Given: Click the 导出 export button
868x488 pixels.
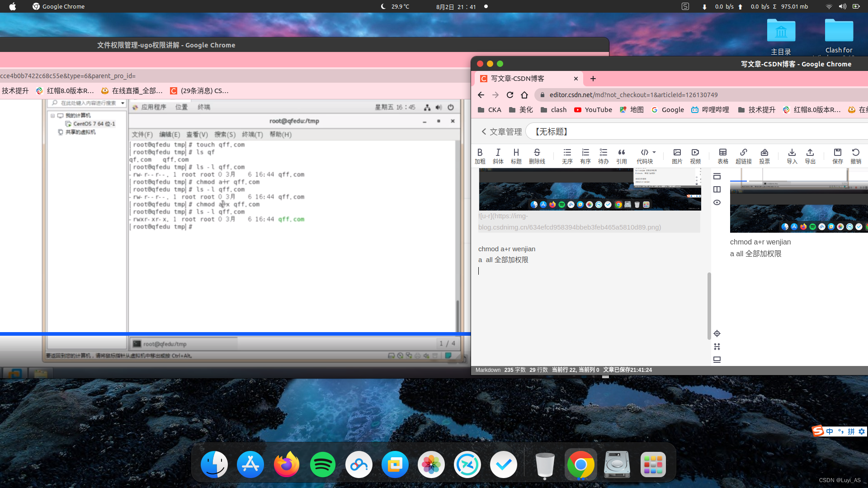Looking at the screenshot, I should tap(810, 155).
